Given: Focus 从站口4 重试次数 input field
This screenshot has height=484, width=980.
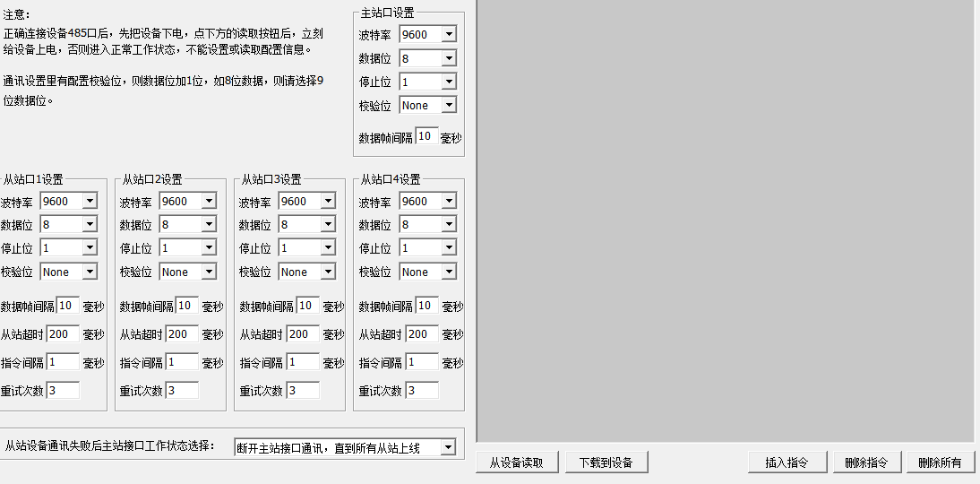Looking at the screenshot, I should (422, 390).
